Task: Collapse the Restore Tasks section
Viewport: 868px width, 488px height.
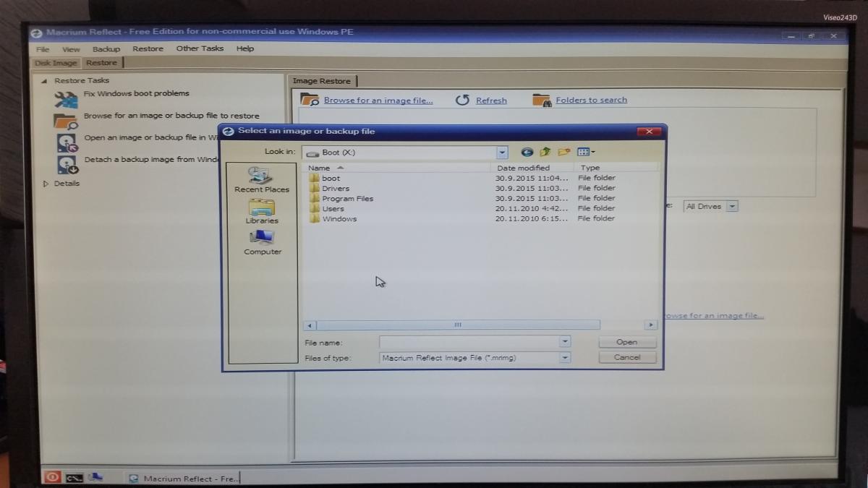Action: (44, 80)
